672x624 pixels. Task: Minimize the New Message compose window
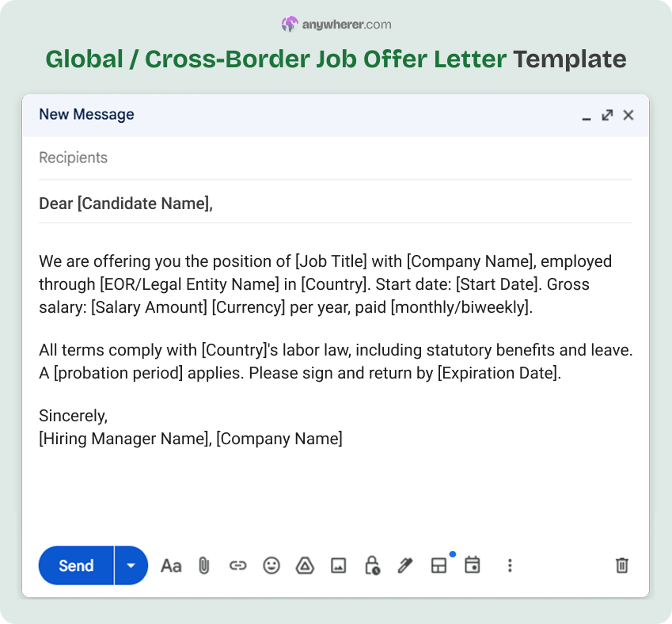[586, 116]
